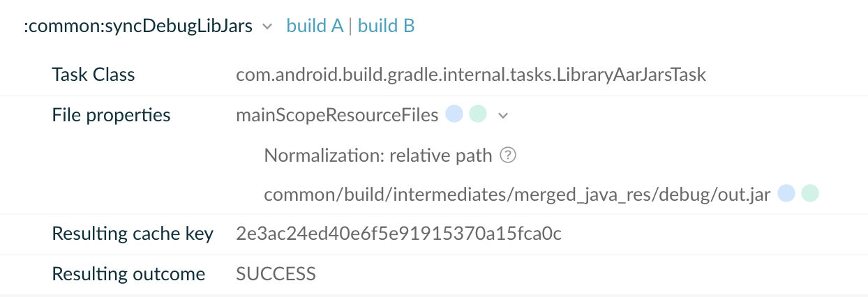Click the green dot beside mainScopeResourceFiles
The height and width of the screenshot is (297, 868).
click(x=477, y=114)
